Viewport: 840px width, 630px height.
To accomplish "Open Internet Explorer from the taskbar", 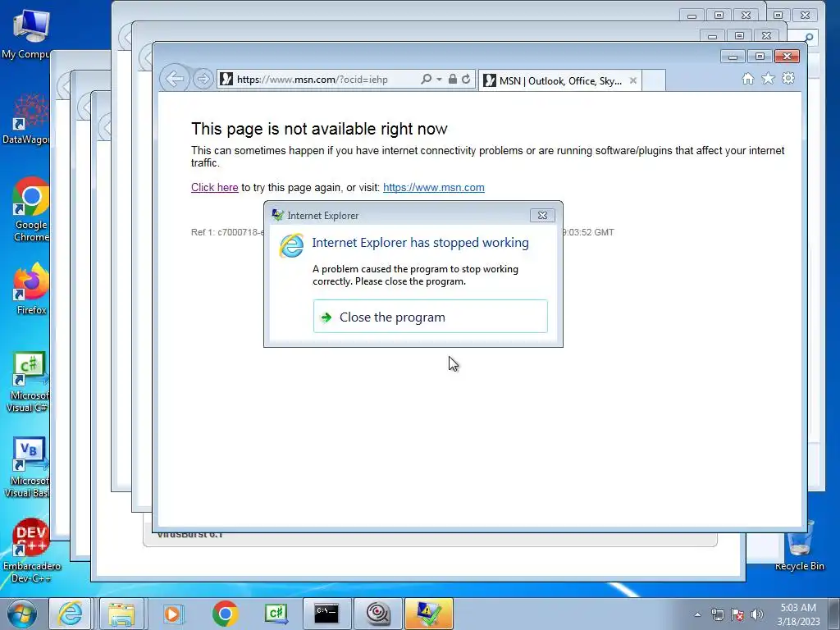I will (x=71, y=614).
